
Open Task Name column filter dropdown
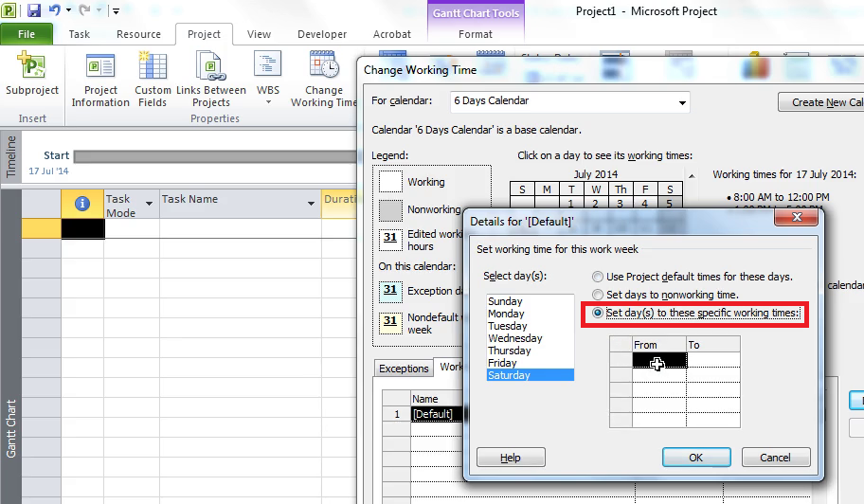pyautogui.click(x=311, y=204)
